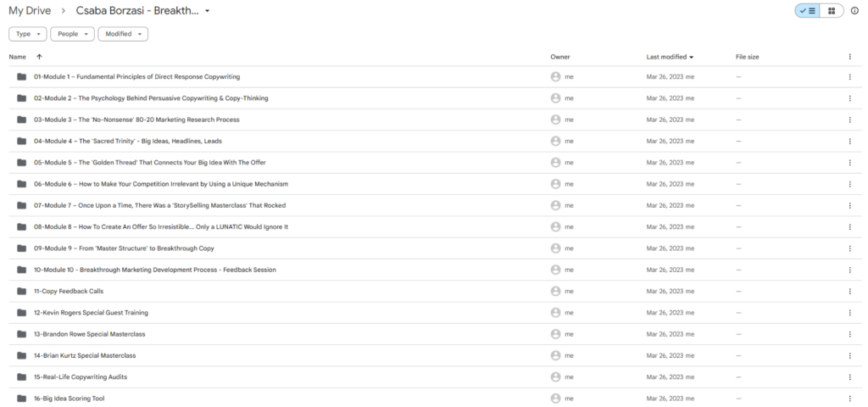868x407 pixels.
Task: Open the Modified filter dropdown
Action: click(123, 34)
